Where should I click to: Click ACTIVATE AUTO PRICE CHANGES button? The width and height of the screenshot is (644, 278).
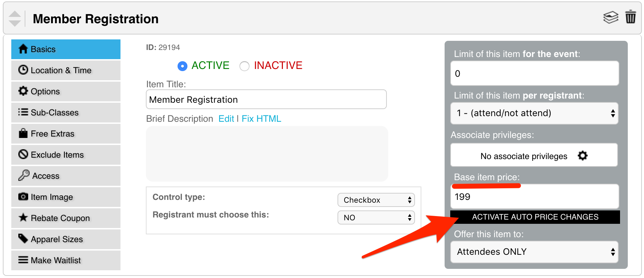535,217
